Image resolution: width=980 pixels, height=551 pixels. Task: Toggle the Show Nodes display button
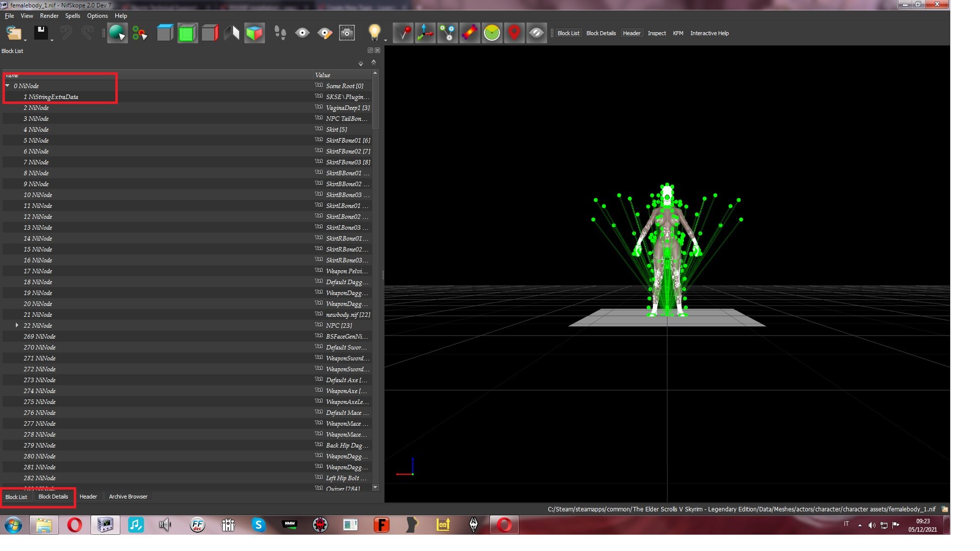pos(447,33)
